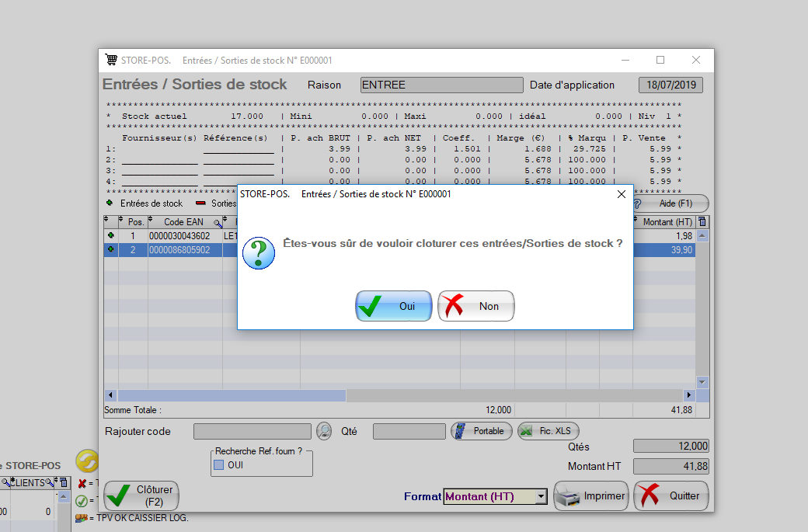This screenshot has width=808, height=532.
Task: Click the Qté quantity input field
Action: click(409, 431)
